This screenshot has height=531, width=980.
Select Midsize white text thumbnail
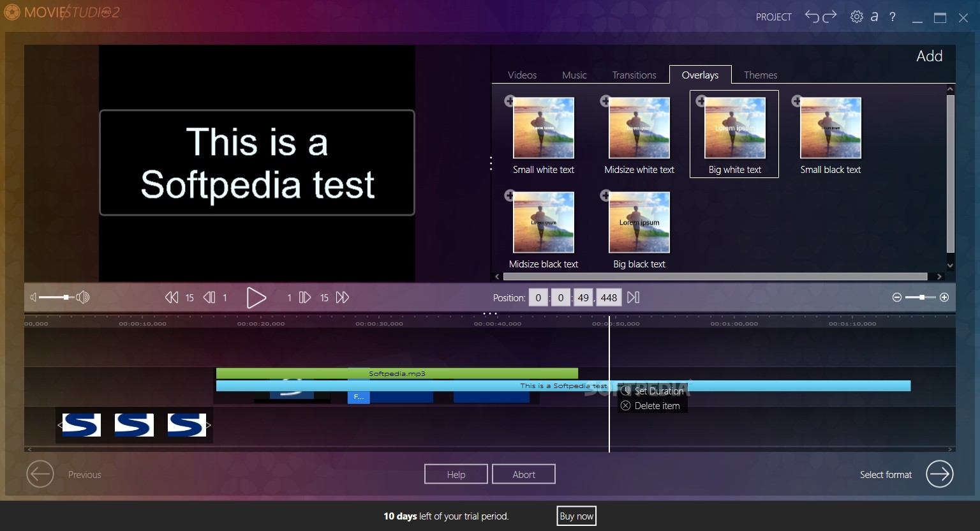[639, 128]
